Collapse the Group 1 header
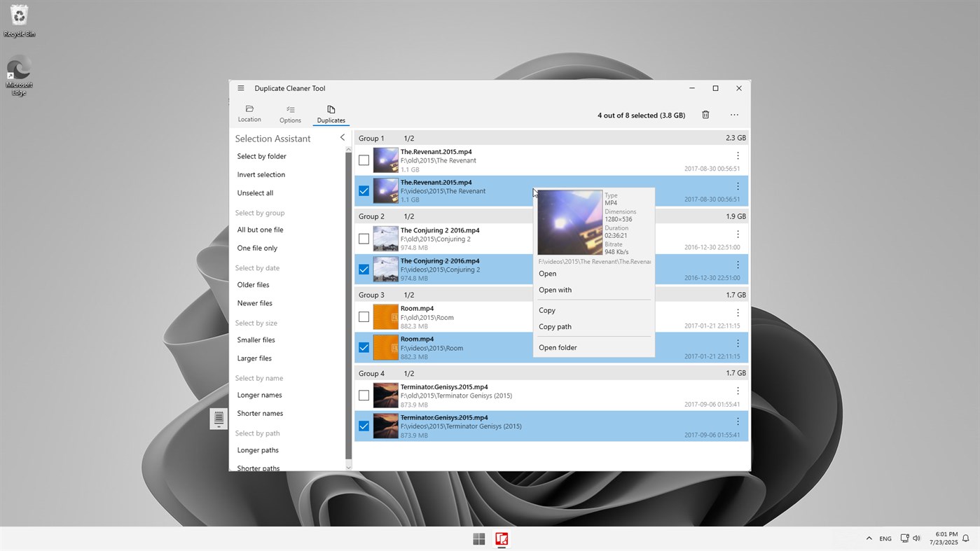980x551 pixels. tap(371, 138)
